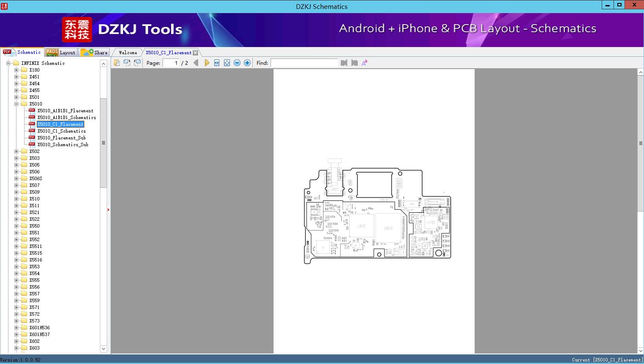Screen dimensions: 644x364
Task: Close the X5010_C1_Placement tab
Action: tap(195, 53)
